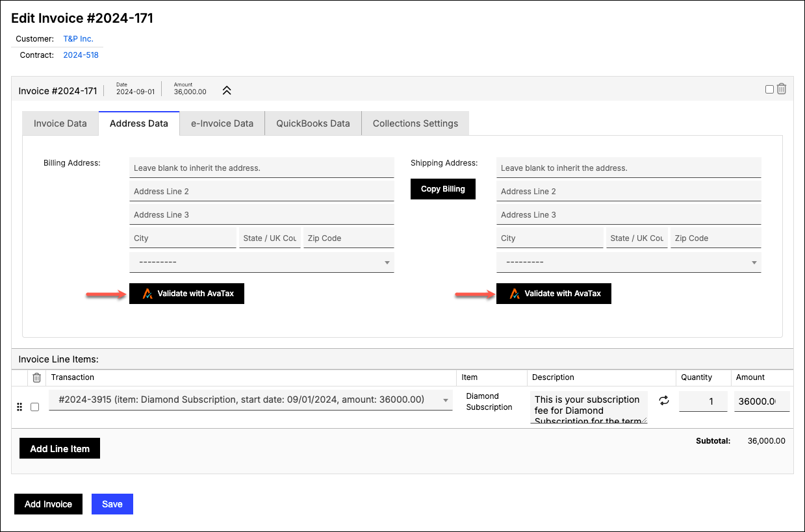Collapse the invoice section with double chevron

(x=227, y=91)
